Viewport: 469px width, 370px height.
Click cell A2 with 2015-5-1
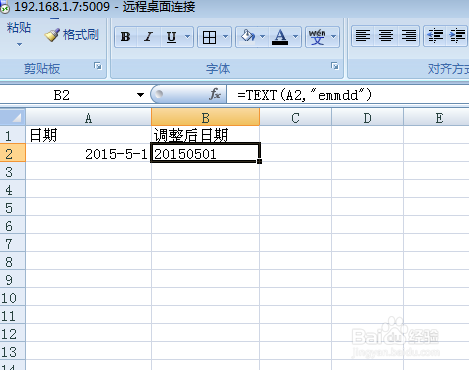coord(88,154)
